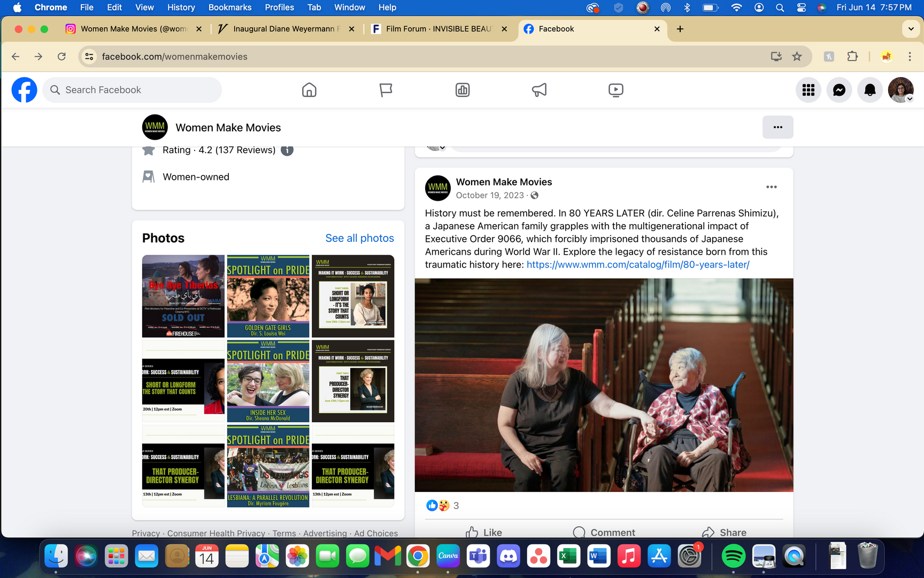The image size is (924, 578).
Task: Open the Golden Gate Girls photo thumbnail
Action: coord(268,296)
